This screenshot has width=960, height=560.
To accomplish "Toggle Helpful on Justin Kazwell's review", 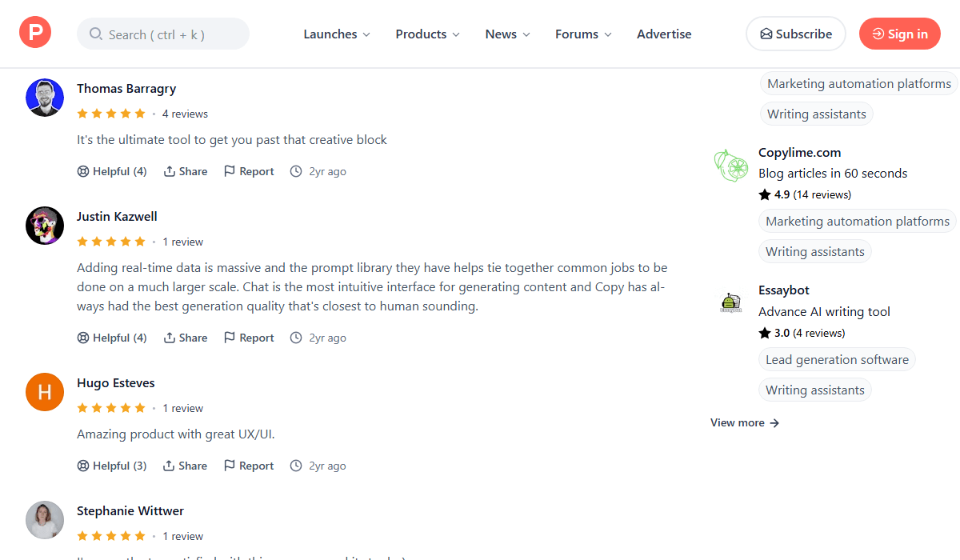I will tap(112, 338).
